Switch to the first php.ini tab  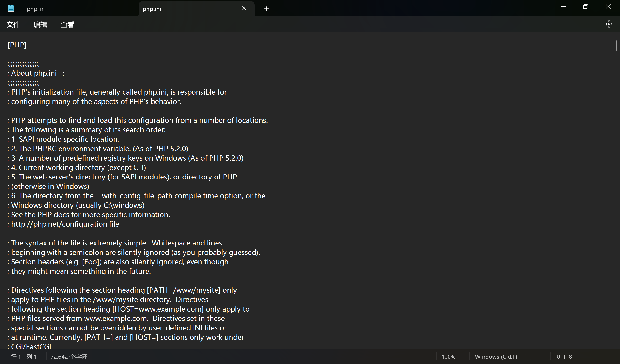pos(36,9)
